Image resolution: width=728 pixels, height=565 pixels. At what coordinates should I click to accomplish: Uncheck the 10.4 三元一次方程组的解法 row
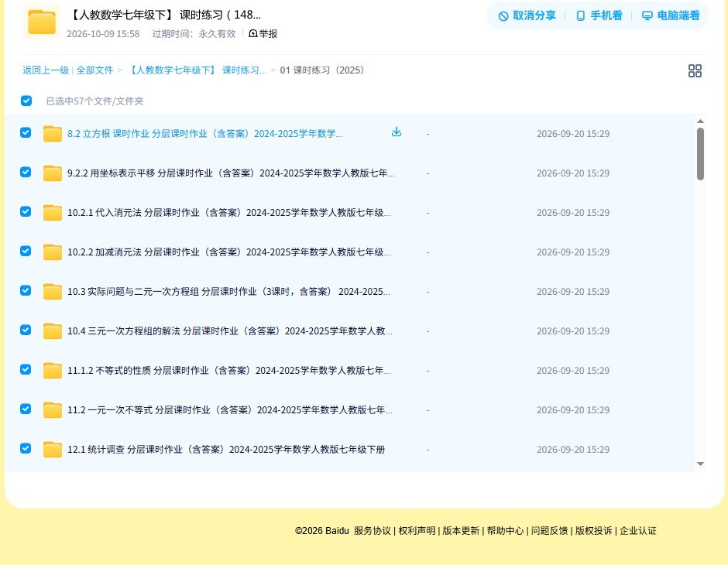(x=26, y=330)
